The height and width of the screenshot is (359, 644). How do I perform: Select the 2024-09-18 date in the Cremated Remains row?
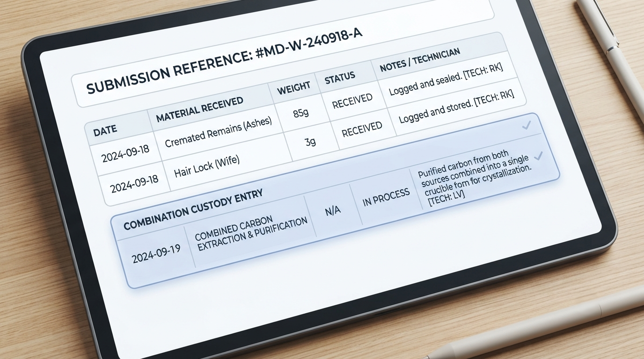125,152
